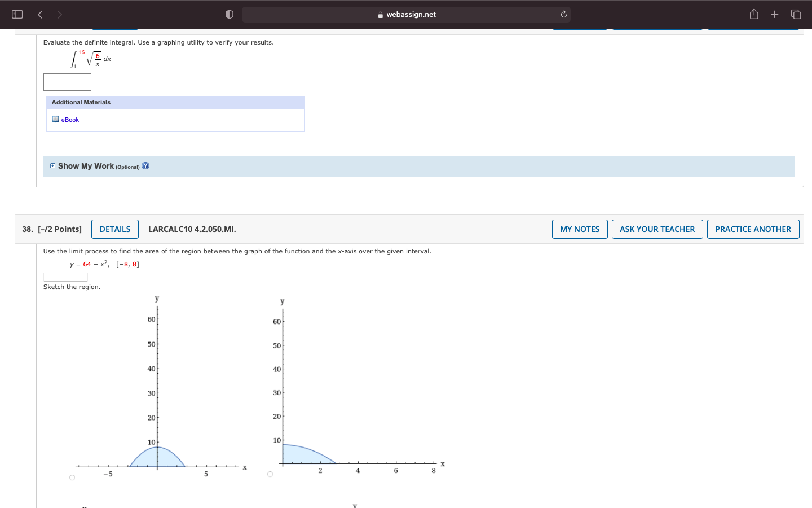812x508 pixels.
Task: Click ASK YOUR TEACHER
Action: 657,229
